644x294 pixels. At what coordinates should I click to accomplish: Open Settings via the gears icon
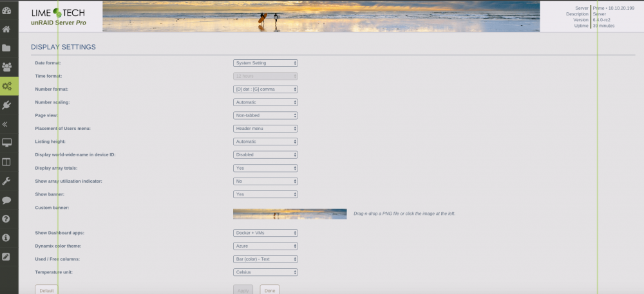tap(6, 86)
